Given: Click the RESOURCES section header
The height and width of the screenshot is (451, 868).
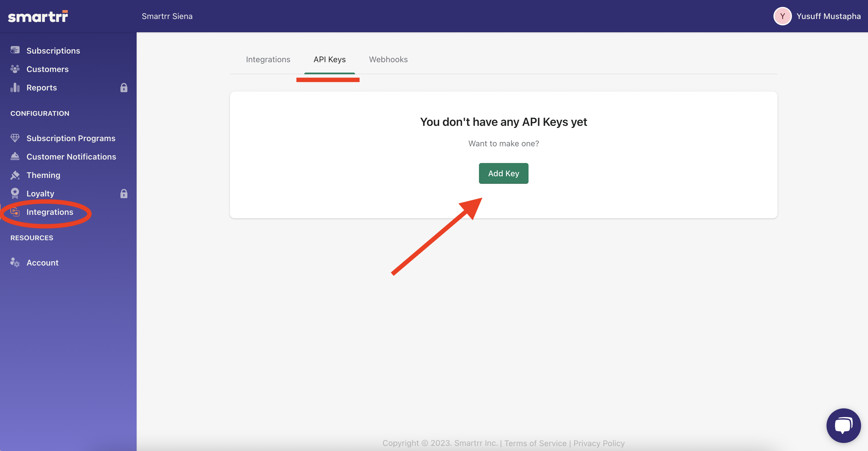Looking at the screenshot, I should pos(32,238).
